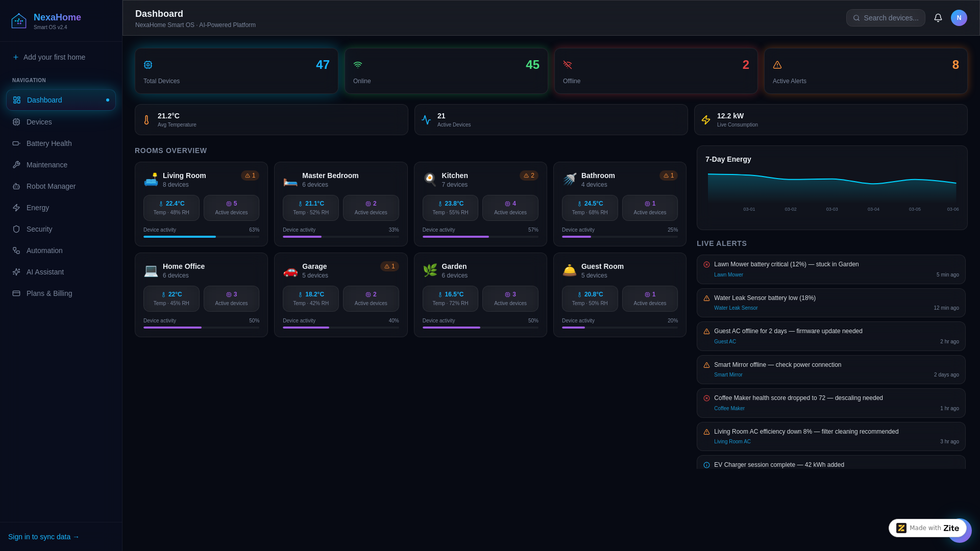Click the Live Consumption lightning icon
The height and width of the screenshot is (551, 980).
(706, 120)
